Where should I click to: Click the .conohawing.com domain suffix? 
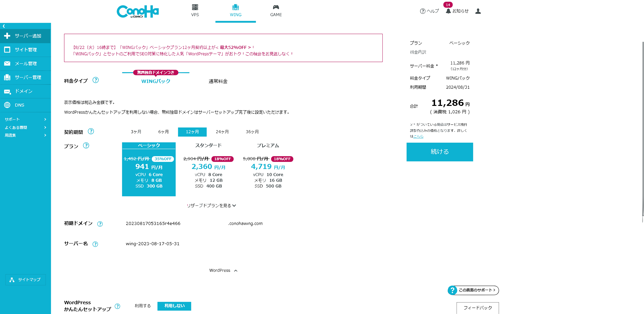[x=245, y=224]
